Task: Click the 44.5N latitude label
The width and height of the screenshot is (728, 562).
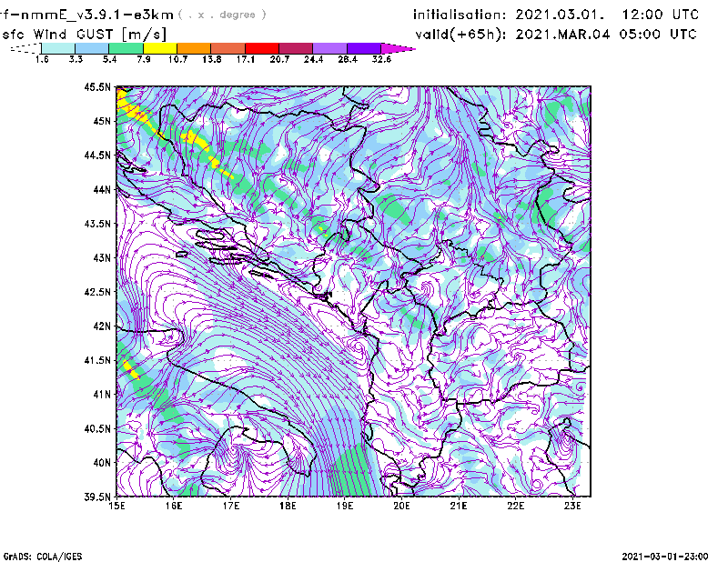Action: [97, 155]
